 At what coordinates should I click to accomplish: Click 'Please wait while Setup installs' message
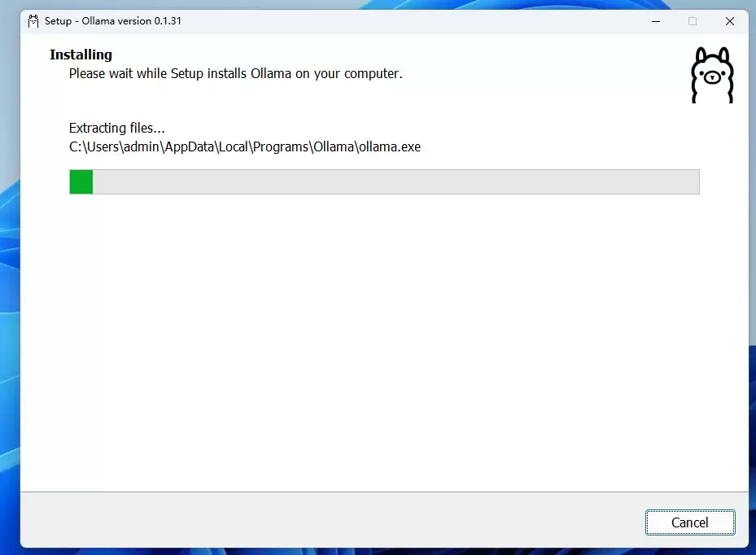(x=235, y=73)
